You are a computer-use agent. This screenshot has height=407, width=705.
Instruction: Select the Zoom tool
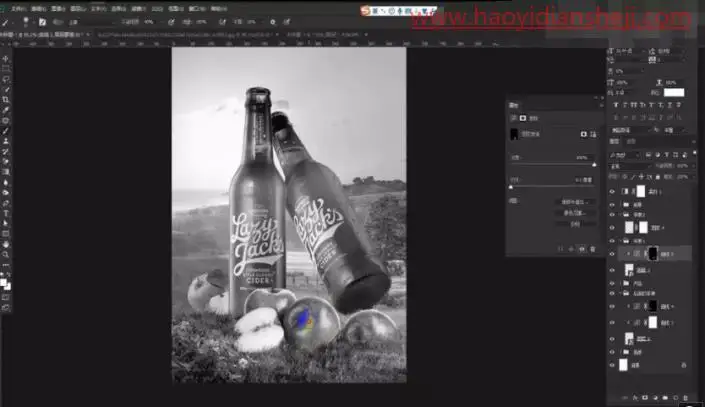[x=6, y=255]
